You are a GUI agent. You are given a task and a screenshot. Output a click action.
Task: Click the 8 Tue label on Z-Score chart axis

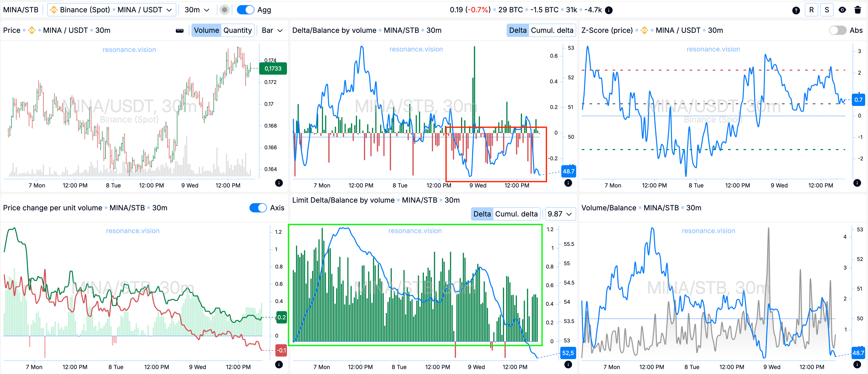pyautogui.click(x=696, y=185)
